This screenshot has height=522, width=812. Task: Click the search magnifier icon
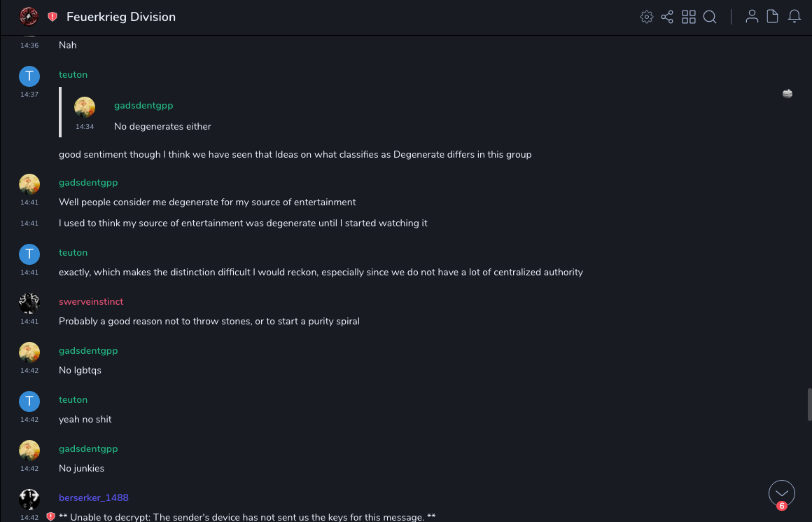(x=710, y=17)
